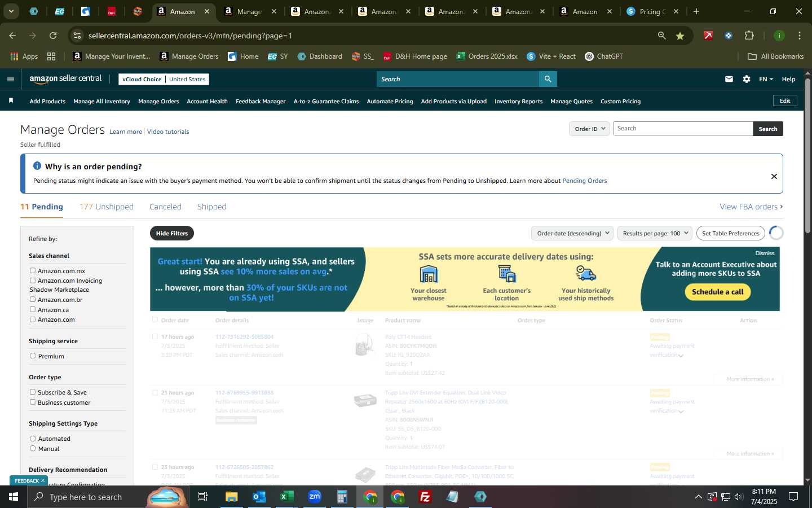Dismiss the pending order info banner
The width and height of the screenshot is (812, 508).
click(x=774, y=177)
